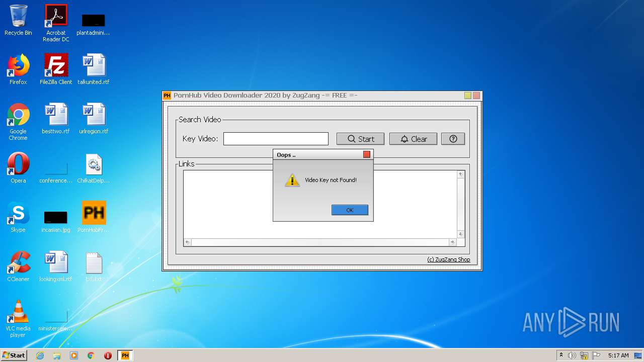Close the Oops dialog with red X

[x=367, y=154]
